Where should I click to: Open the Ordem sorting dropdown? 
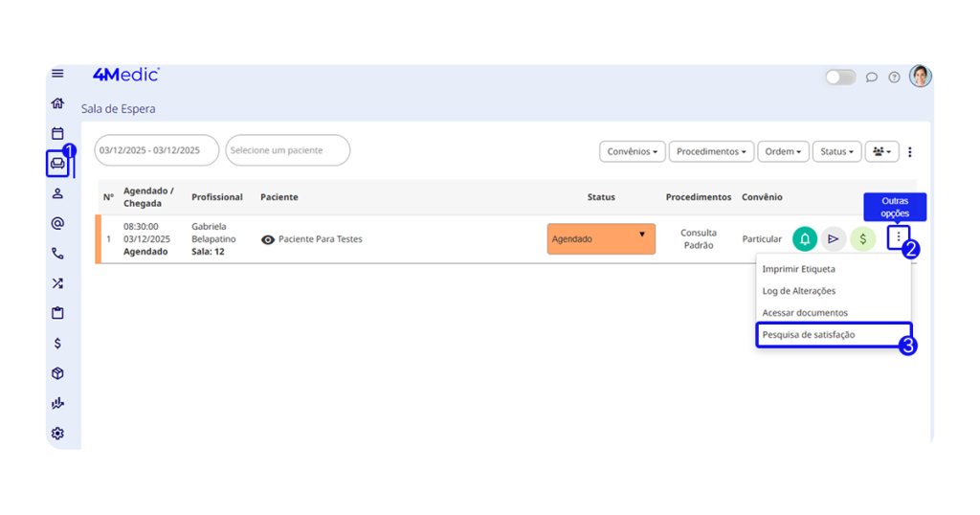point(783,151)
